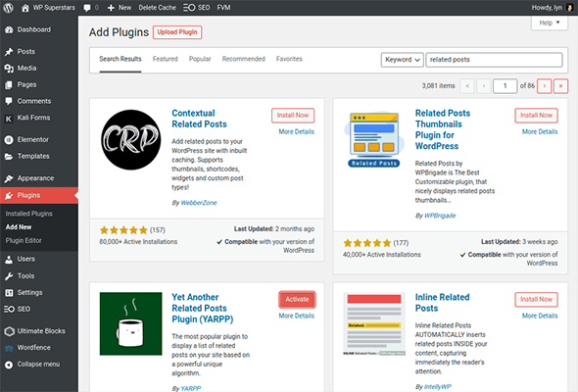Open More Details for Inline Related Posts
578x392 pixels.
[x=540, y=316]
